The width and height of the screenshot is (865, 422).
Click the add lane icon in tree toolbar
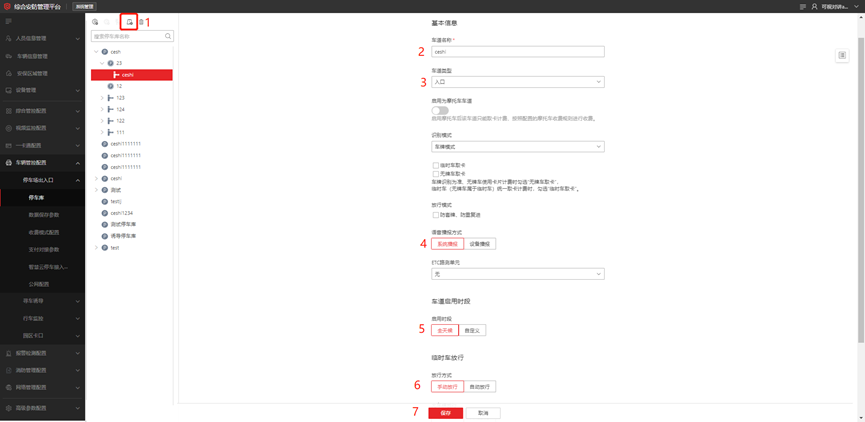(129, 22)
